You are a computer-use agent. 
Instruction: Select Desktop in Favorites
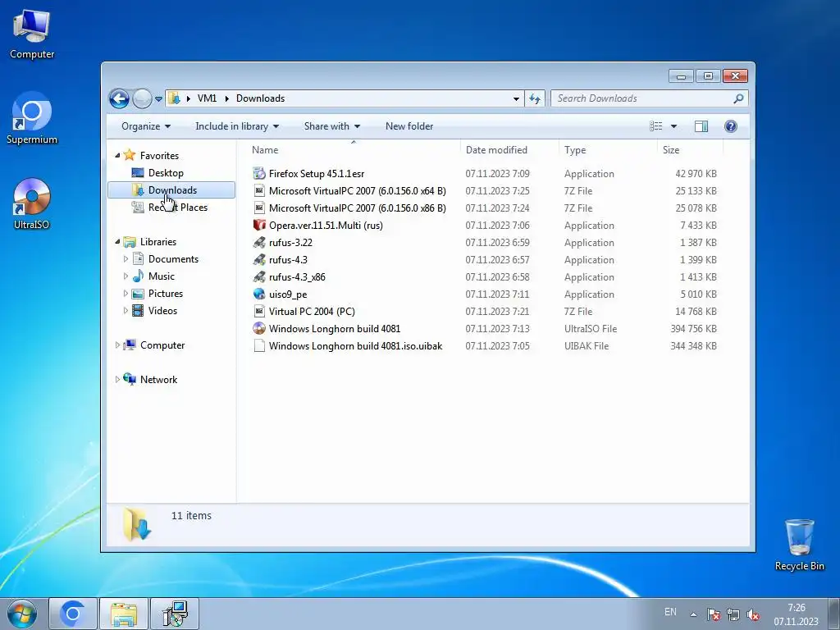pos(166,173)
